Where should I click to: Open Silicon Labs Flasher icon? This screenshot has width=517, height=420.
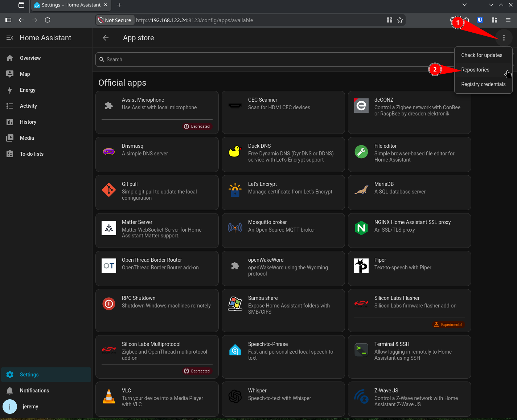coord(361,304)
